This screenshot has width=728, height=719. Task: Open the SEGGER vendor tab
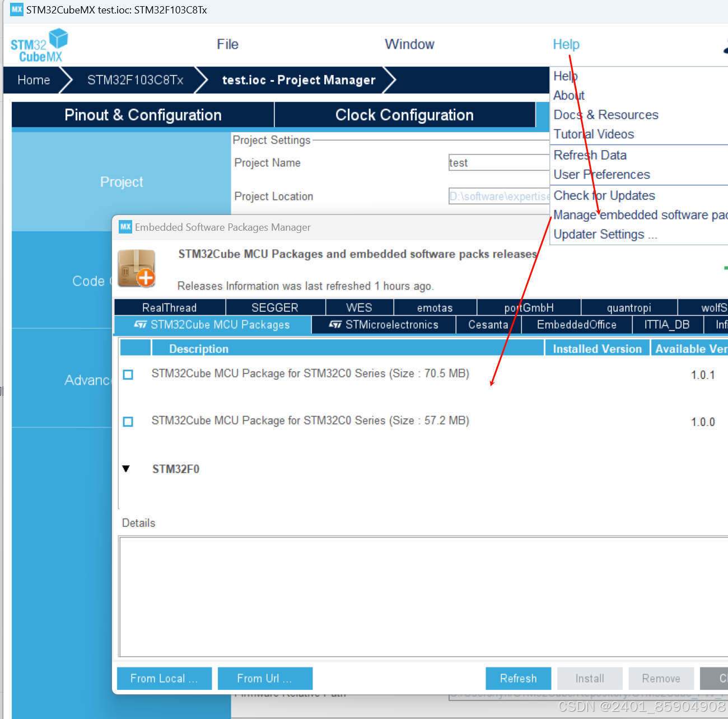coord(275,307)
